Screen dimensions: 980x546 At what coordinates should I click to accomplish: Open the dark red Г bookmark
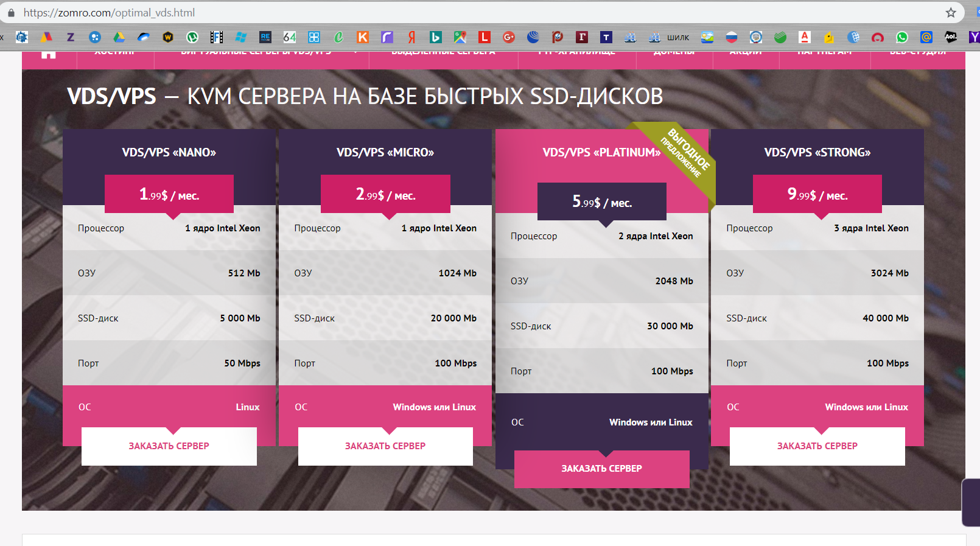click(x=582, y=37)
